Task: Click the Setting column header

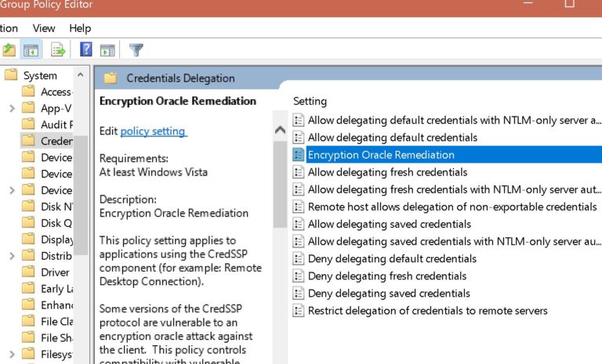Action: [310, 101]
